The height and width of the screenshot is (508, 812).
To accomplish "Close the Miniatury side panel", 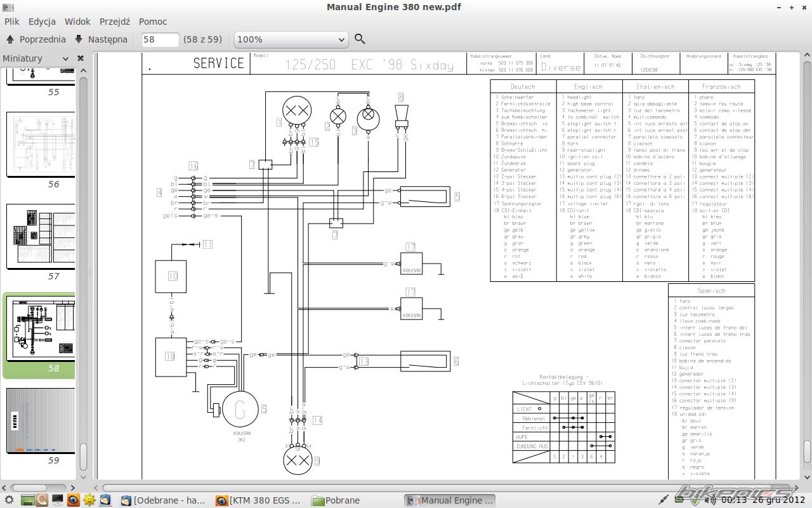I will click(x=81, y=58).
